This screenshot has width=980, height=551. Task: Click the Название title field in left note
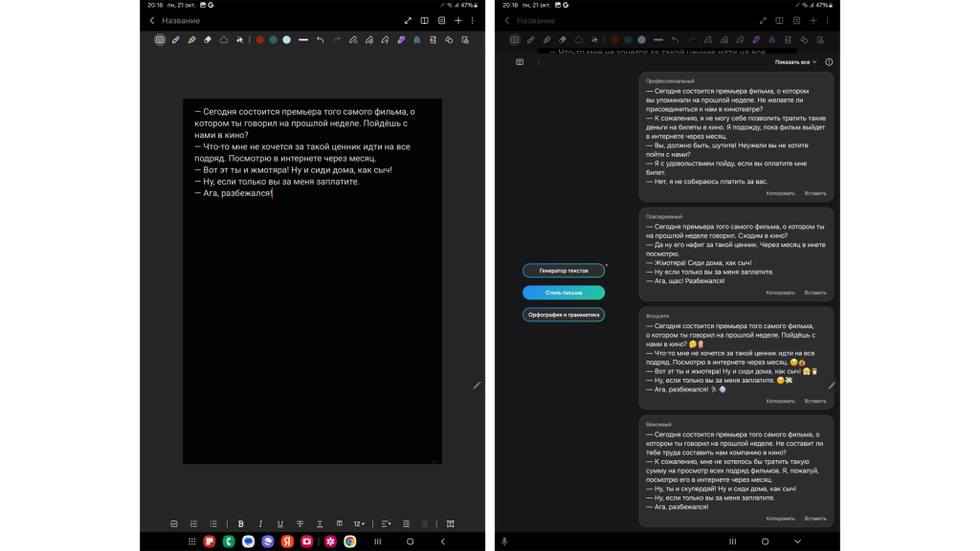coord(181,20)
